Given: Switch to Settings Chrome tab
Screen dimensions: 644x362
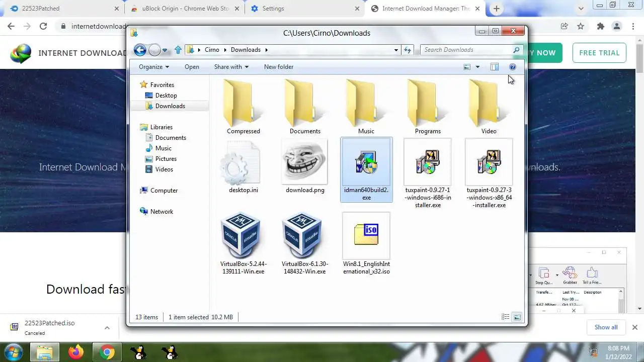Looking at the screenshot, I should click(305, 9).
